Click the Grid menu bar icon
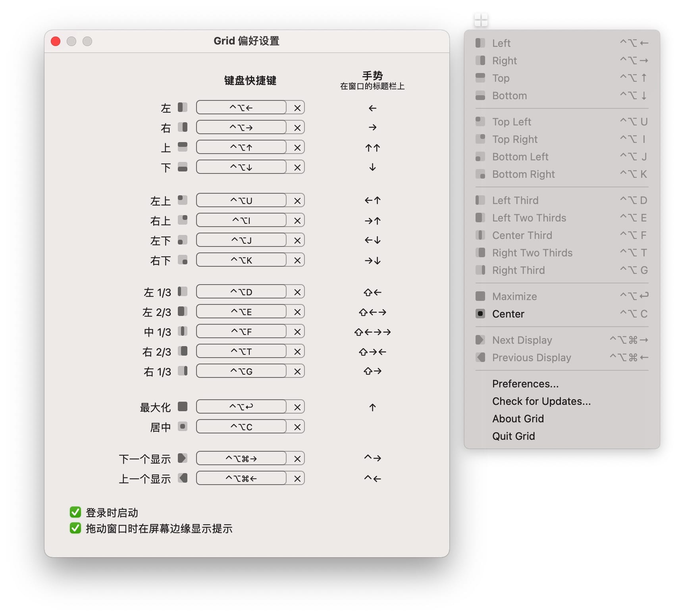This screenshot has height=616, width=678. [x=481, y=20]
